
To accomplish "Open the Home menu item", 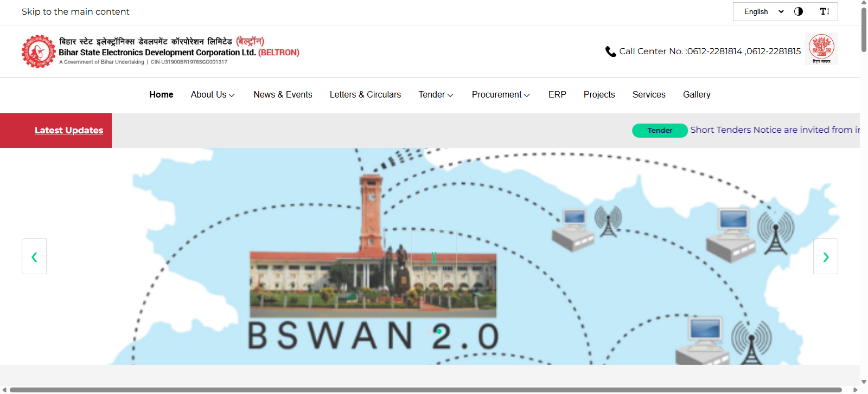I will pos(161,94).
